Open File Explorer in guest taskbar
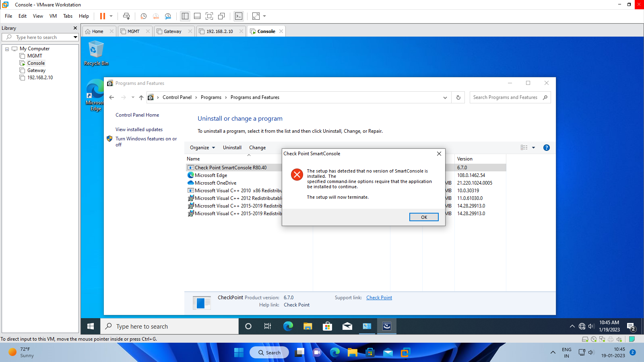644x362 pixels. pyautogui.click(x=308, y=326)
